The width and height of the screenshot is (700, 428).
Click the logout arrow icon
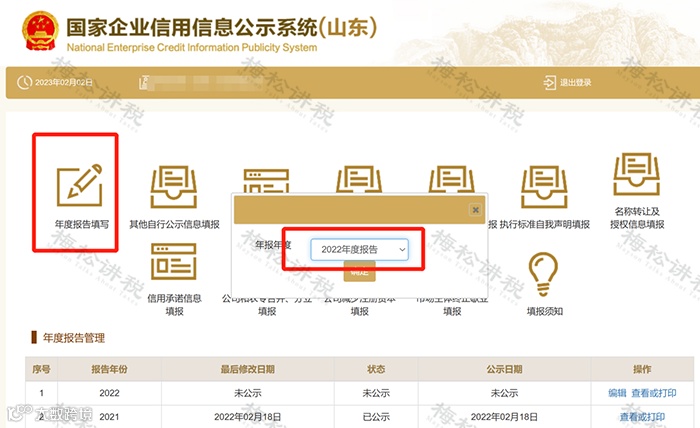(549, 83)
